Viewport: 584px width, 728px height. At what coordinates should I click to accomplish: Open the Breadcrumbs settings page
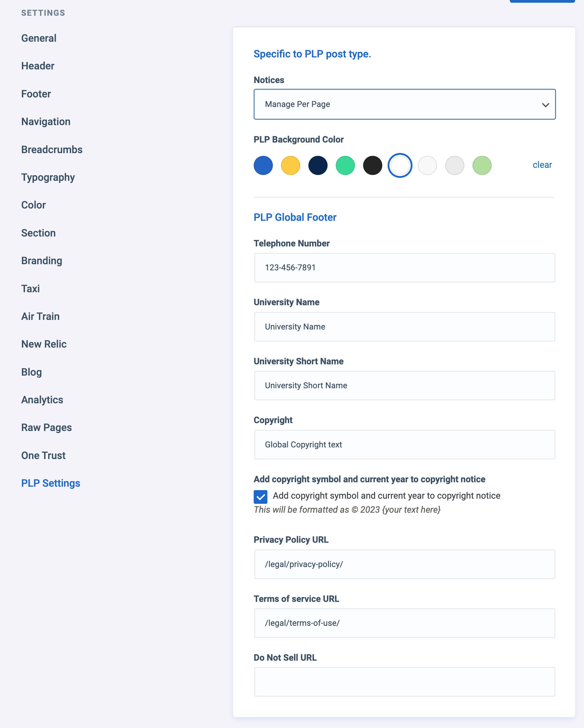[52, 149]
